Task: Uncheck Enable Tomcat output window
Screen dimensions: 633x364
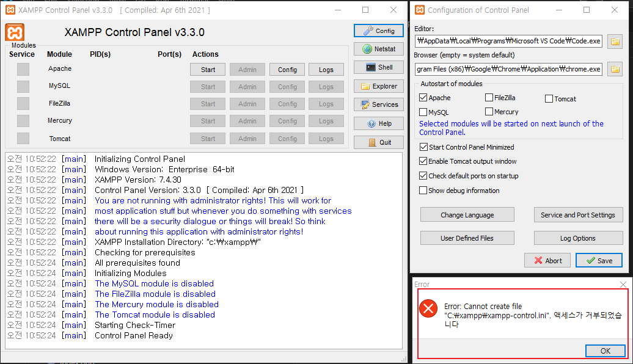Action: (x=423, y=161)
